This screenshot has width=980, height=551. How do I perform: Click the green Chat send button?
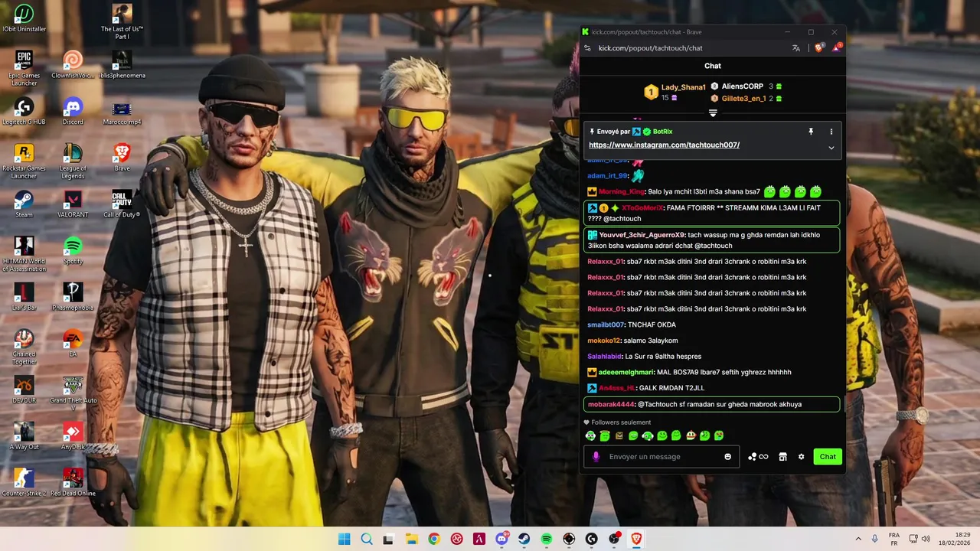tap(828, 456)
